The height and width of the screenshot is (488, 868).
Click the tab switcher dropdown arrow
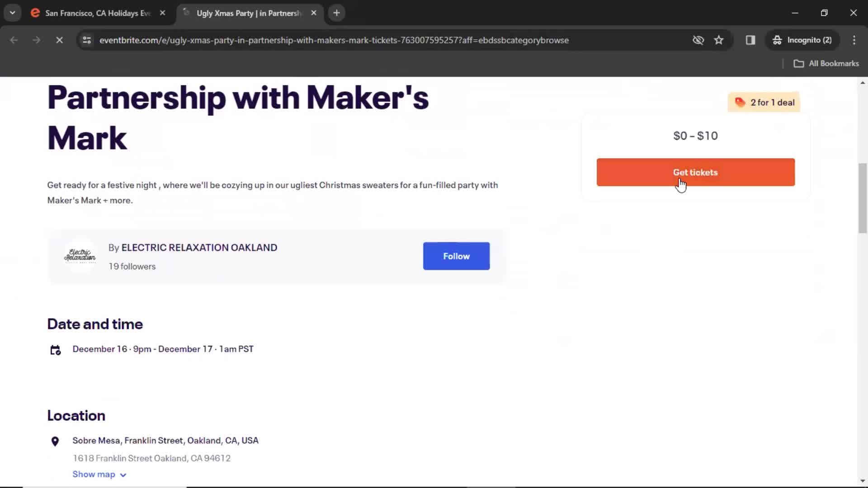(13, 13)
